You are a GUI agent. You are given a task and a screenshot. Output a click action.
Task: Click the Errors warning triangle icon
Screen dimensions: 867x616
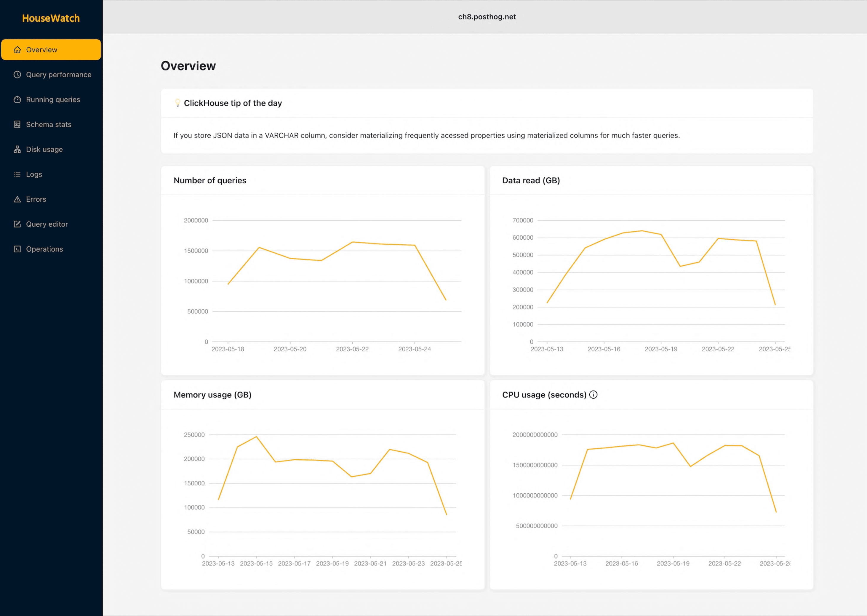pyautogui.click(x=17, y=199)
